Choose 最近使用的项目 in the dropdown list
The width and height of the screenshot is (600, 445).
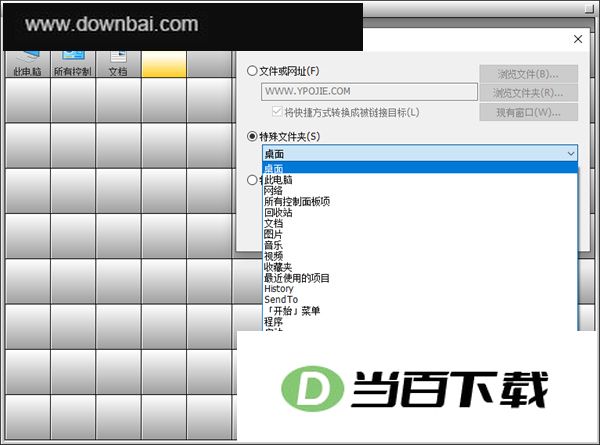[420, 278]
